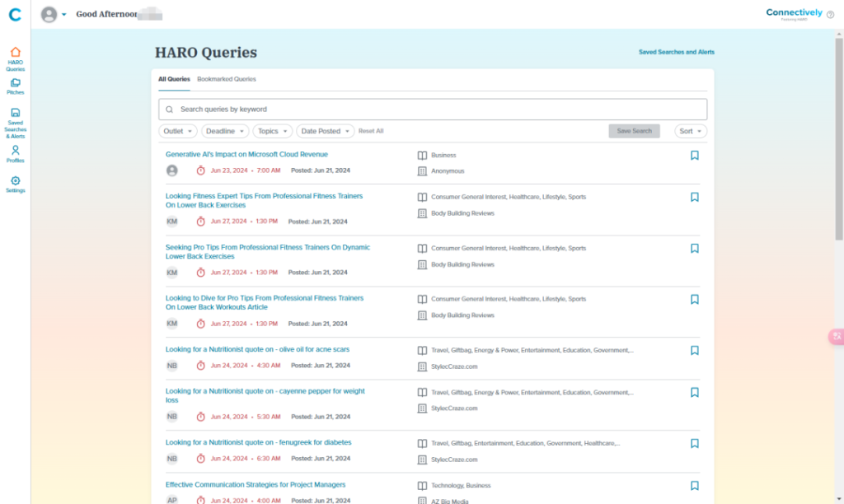The width and height of the screenshot is (844, 504).
Task: Open Settings from the sidebar
Action: (x=15, y=184)
